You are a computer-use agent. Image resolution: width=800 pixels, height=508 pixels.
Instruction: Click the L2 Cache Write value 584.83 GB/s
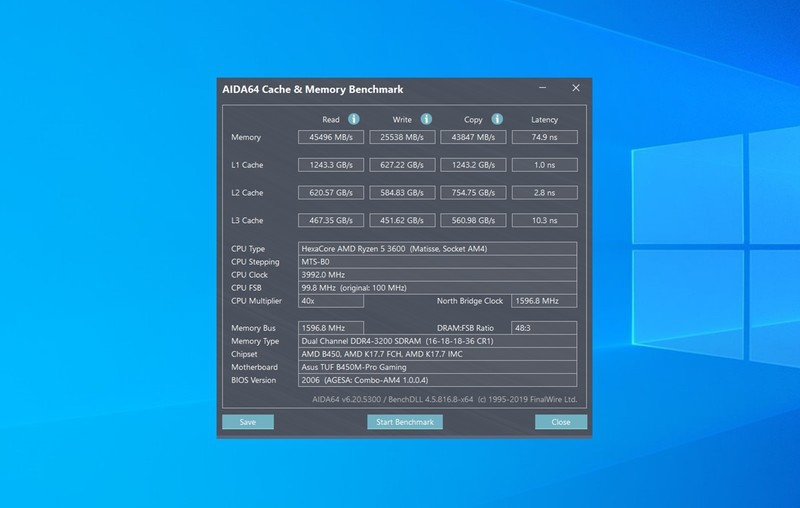pos(401,192)
